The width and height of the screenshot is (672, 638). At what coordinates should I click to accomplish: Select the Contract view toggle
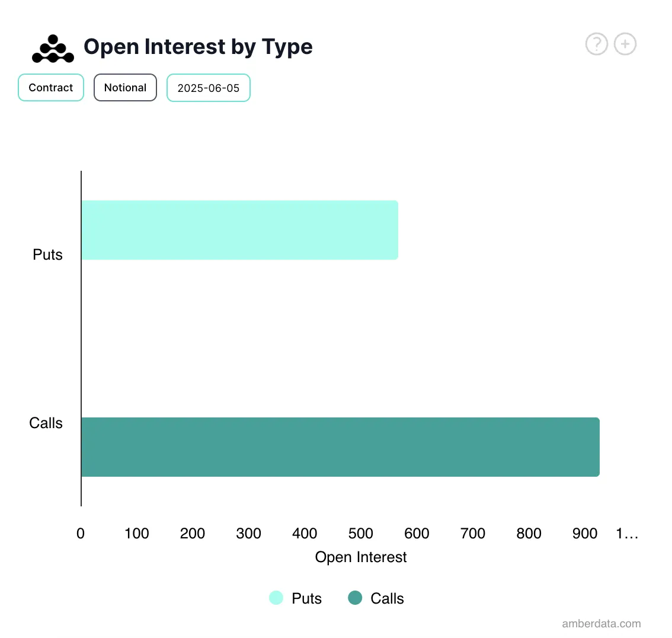coord(51,88)
